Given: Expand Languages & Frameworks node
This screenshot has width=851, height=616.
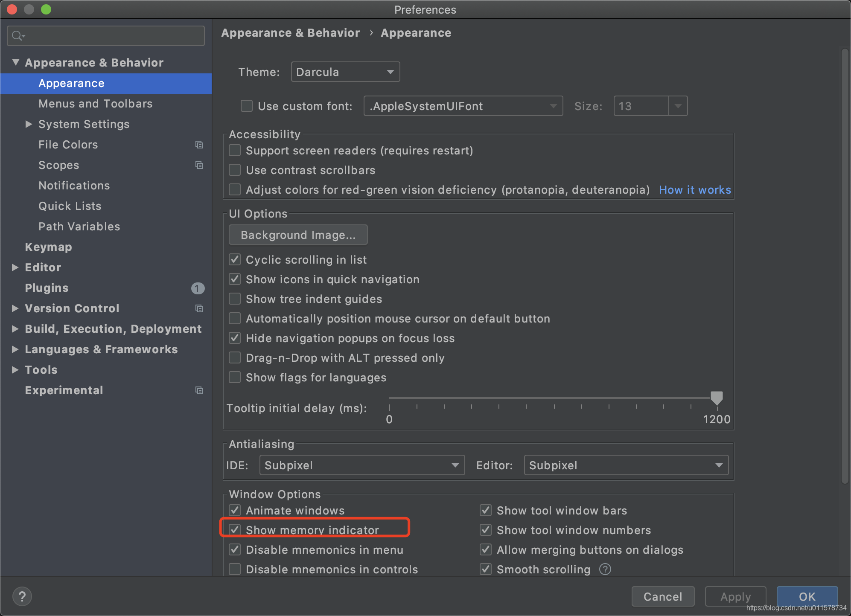Looking at the screenshot, I should 15,349.
